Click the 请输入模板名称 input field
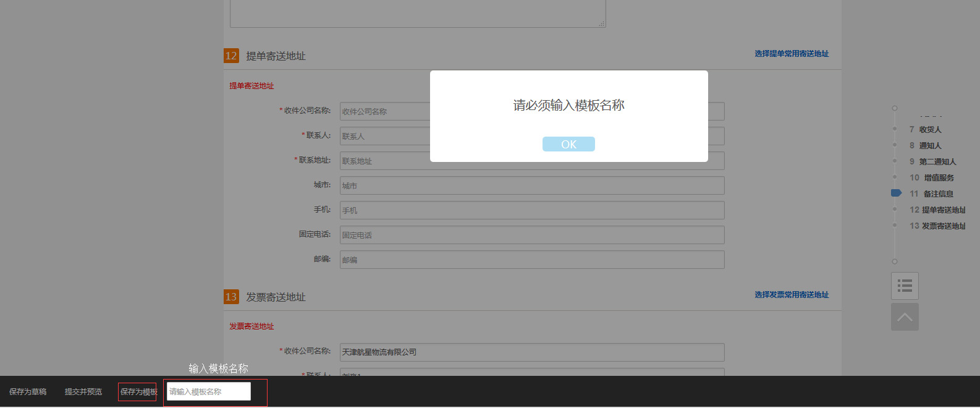Image resolution: width=980 pixels, height=408 pixels. pyautogui.click(x=209, y=391)
